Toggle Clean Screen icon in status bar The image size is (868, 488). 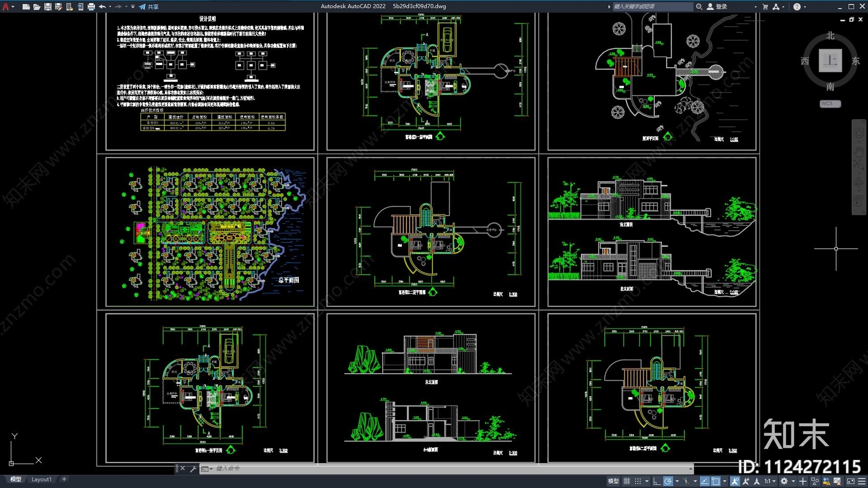pyautogui.click(x=851, y=481)
